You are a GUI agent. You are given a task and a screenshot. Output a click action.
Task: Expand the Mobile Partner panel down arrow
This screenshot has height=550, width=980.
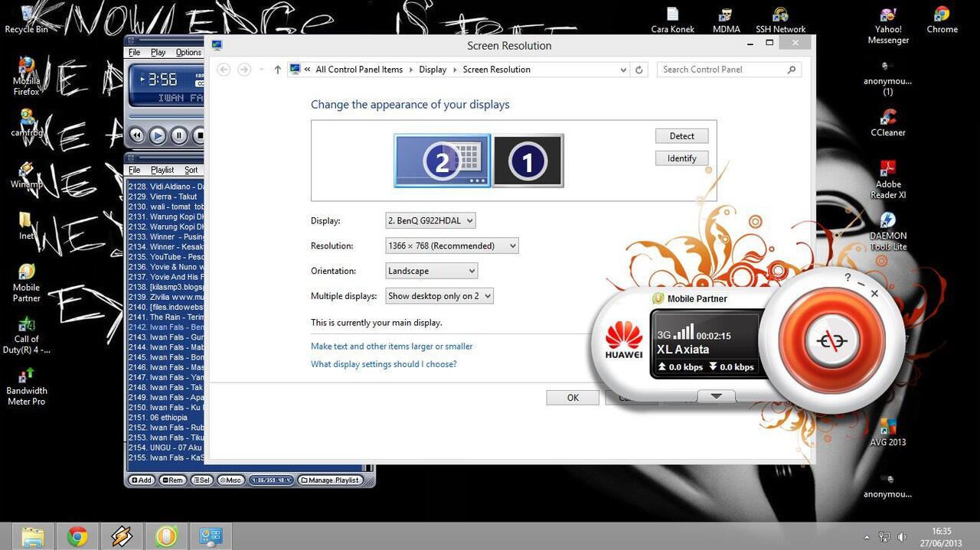[717, 395]
